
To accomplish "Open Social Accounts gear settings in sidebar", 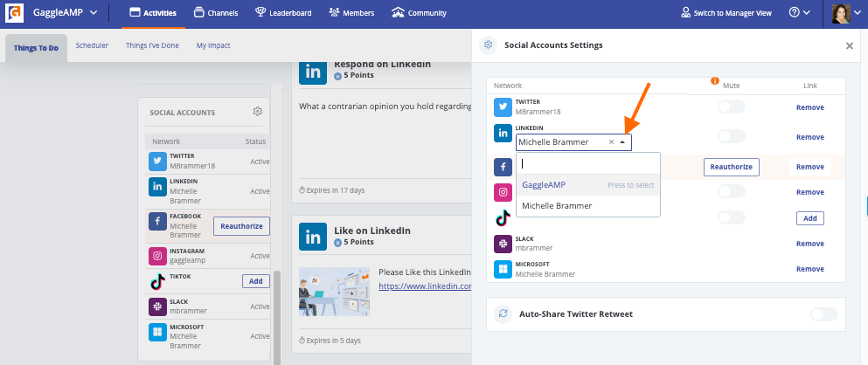I will point(257,111).
